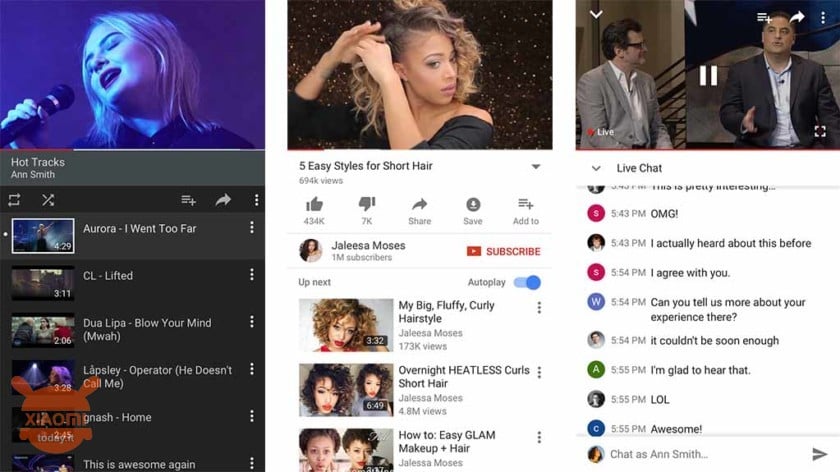Play Dua Lipa - Blow Your Mind (Mwah)
The image size is (840, 472).
point(132,330)
